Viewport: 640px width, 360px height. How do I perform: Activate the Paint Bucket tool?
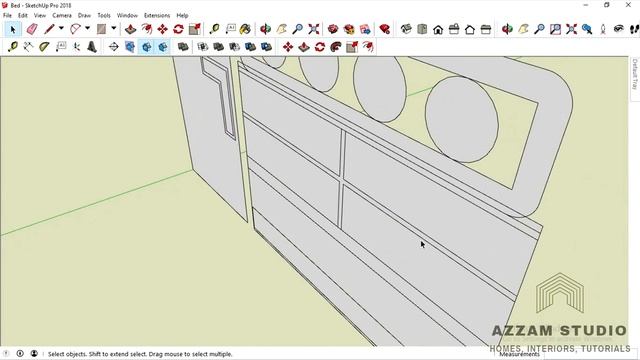[x=245, y=29]
